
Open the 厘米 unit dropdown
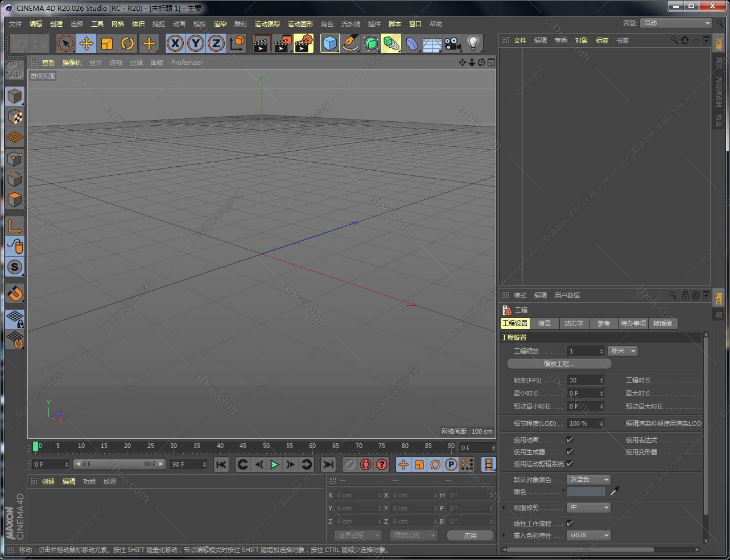click(622, 351)
